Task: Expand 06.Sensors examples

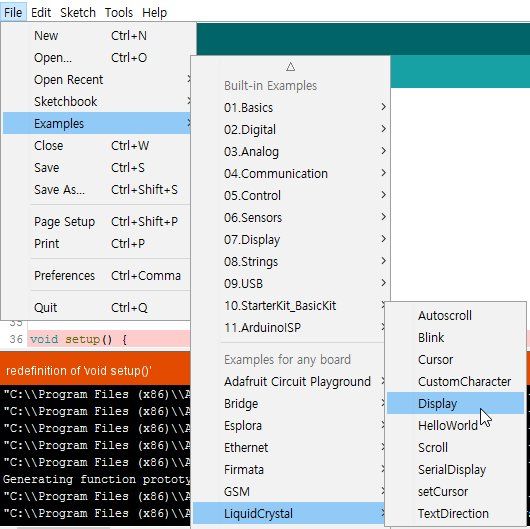Action: click(x=291, y=217)
